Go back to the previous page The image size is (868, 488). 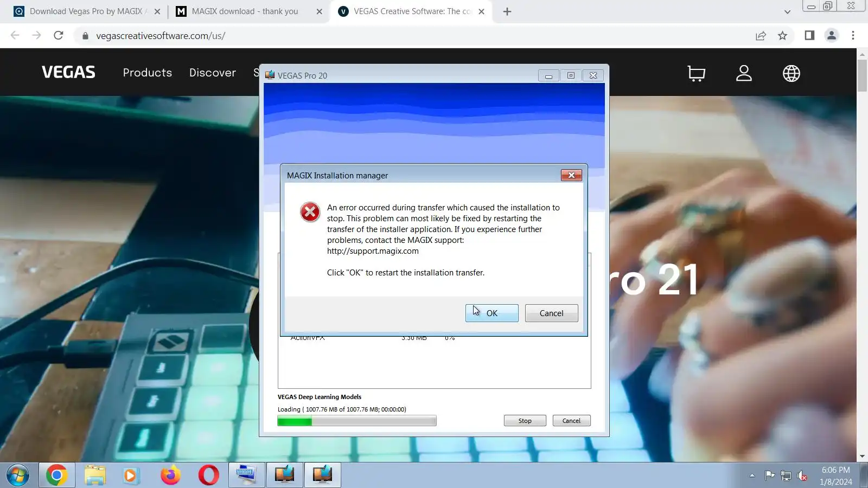[15, 36]
